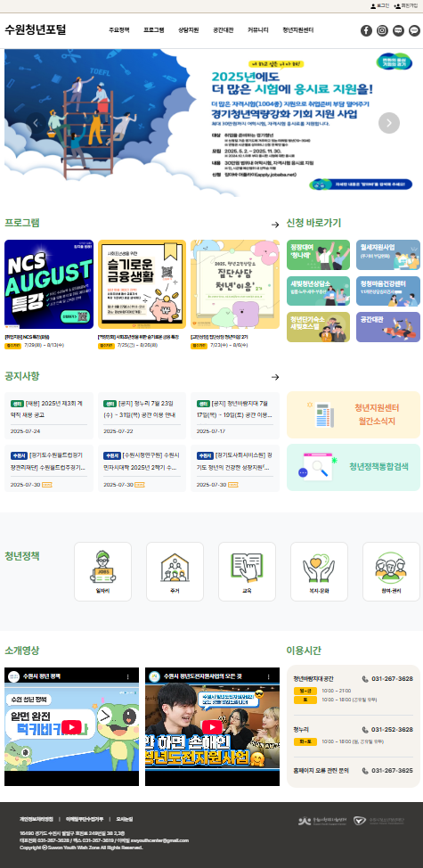Open the 주요정책 menu item
423x868 pixels.
(118, 30)
